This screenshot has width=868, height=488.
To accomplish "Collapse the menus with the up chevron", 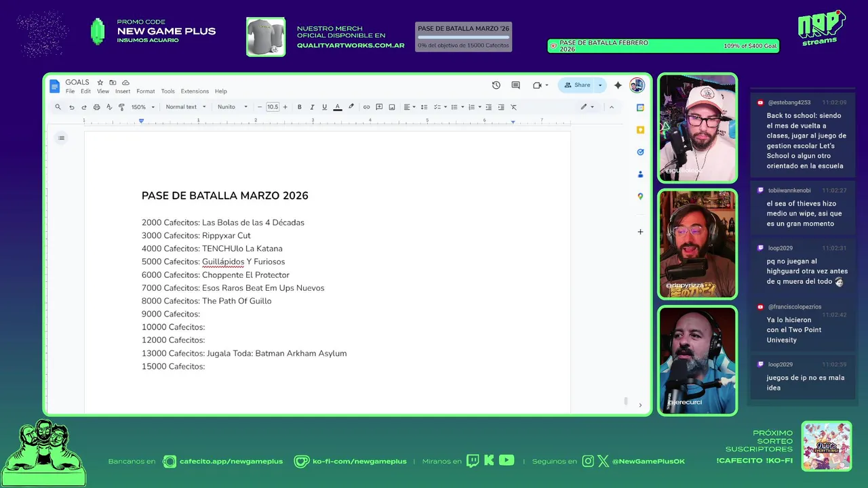I will 611,107.
